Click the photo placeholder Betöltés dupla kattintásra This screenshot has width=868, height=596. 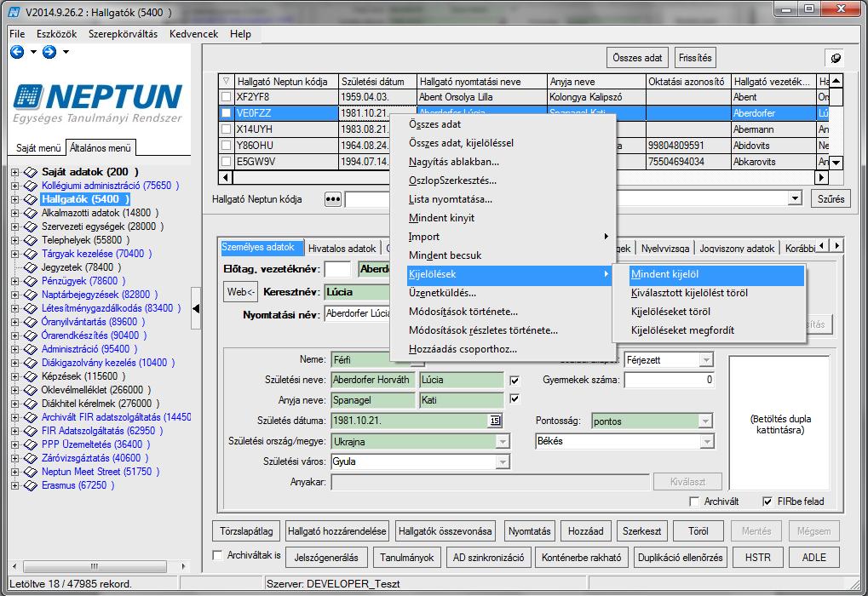point(779,424)
